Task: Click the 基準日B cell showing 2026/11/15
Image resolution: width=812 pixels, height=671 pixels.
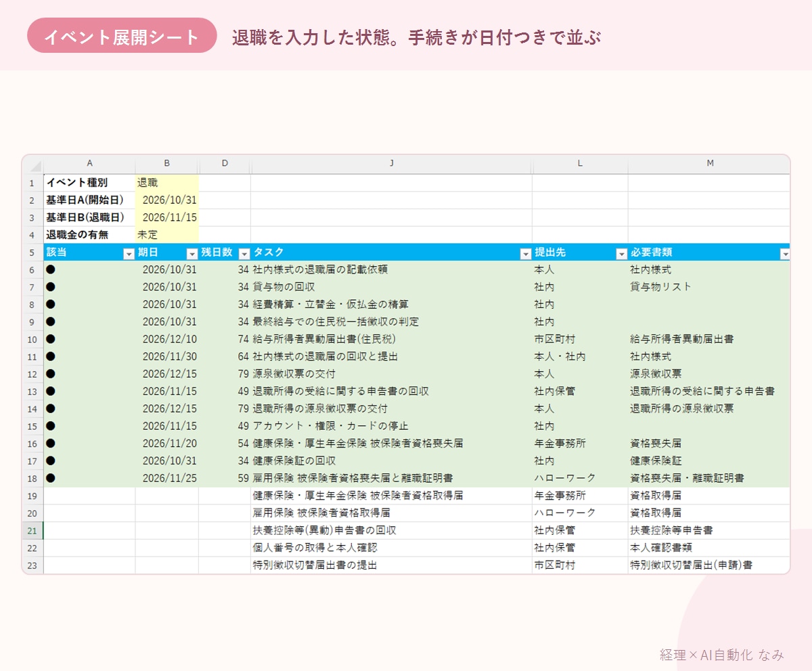Action: pyautogui.click(x=167, y=217)
